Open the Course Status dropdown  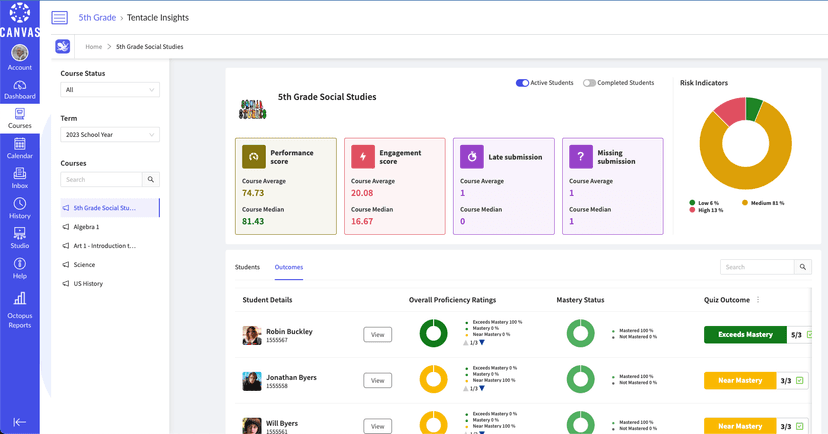point(110,90)
